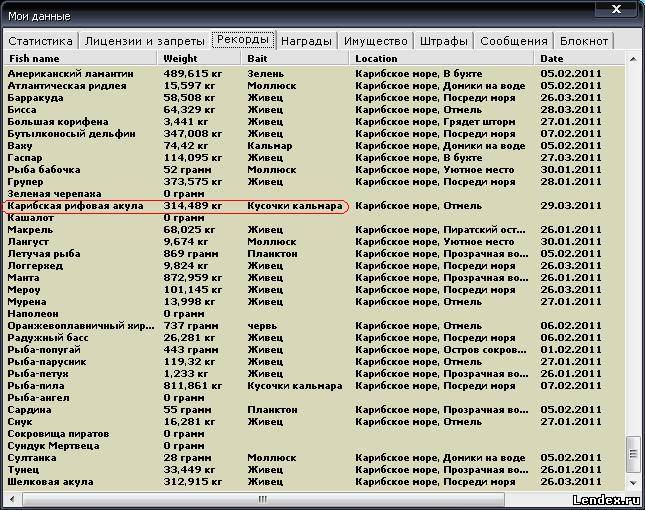Show the Штрафы tab
Screen dimensions: 645x510
coord(444,41)
